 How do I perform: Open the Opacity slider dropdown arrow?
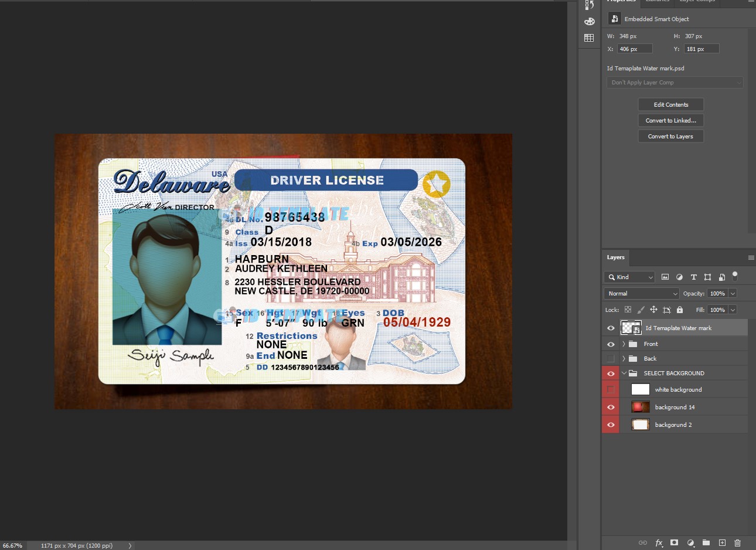coord(733,293)
